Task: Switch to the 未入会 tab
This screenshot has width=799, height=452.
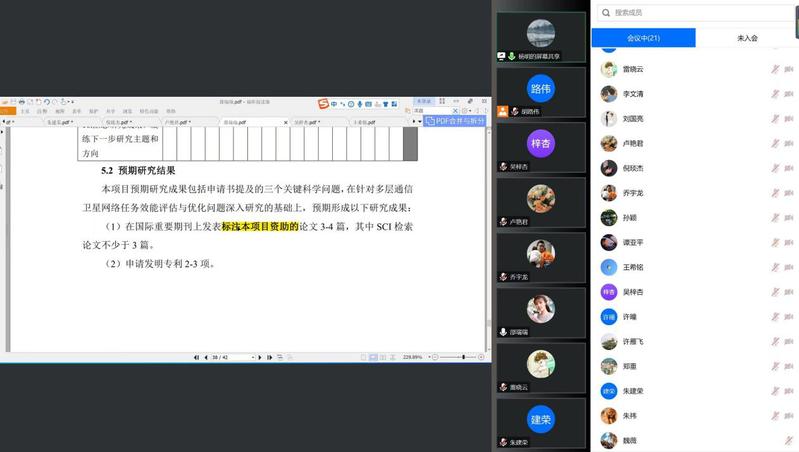Action: (x=747, y=37)
